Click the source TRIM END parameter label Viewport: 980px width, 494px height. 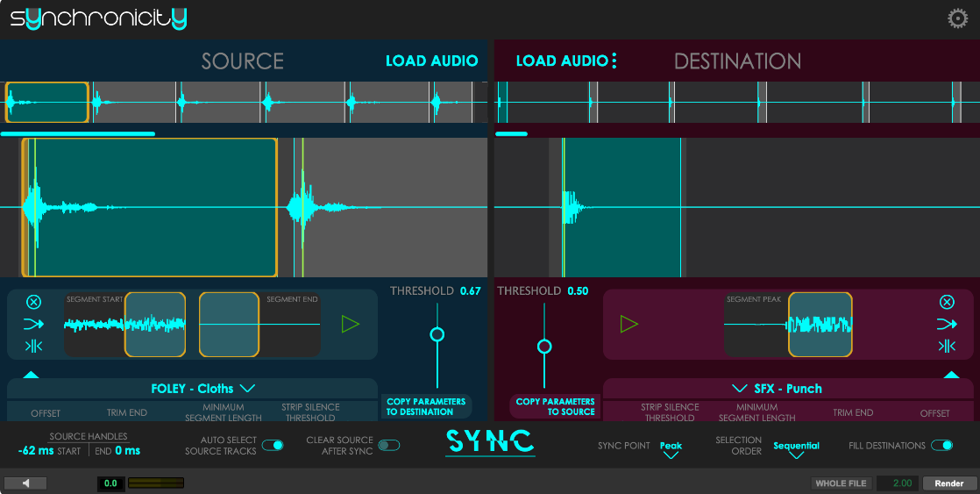pos(127,412)
